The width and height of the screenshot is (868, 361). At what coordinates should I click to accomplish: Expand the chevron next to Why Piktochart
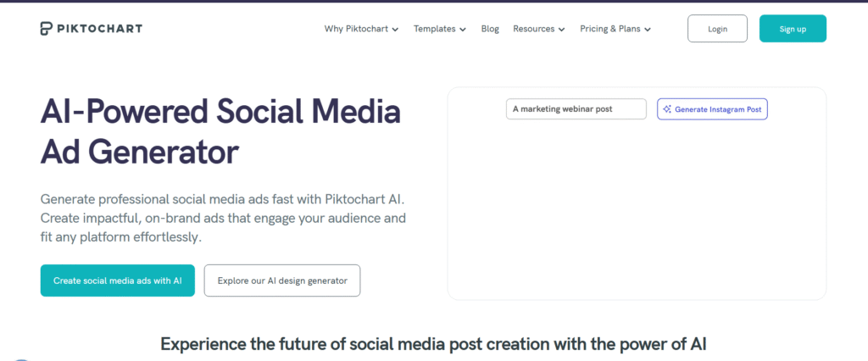click(395, 30)
